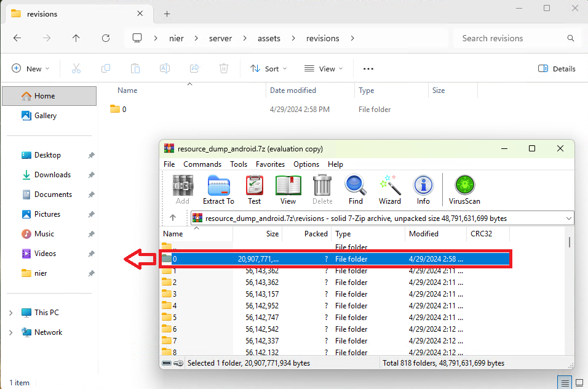Refresh the Explorer revisions folder

(106, 38)
